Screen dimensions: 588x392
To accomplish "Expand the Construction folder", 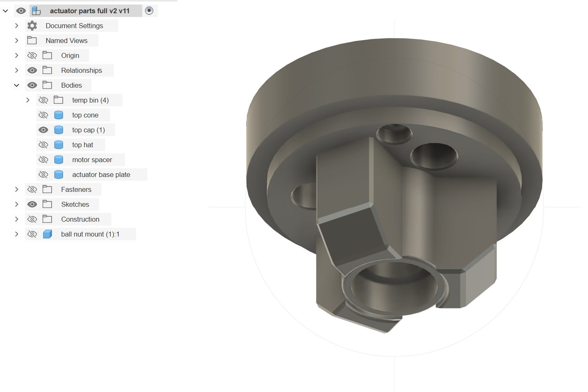I will pyautogui.click(x=17, y=219).
